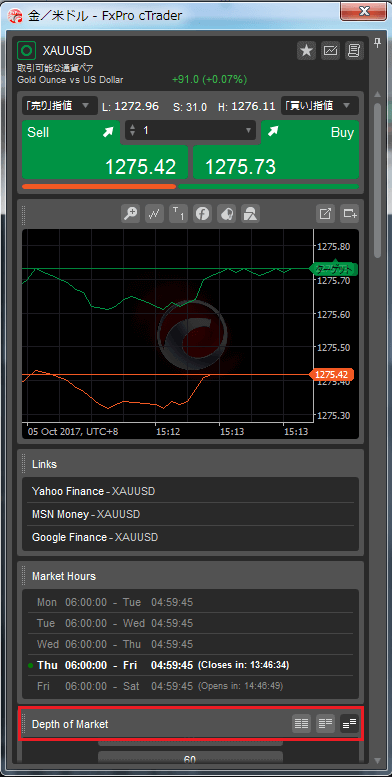Click the panel vertical scrollbar thumb
This screenshot has width=392, height=777.
click(x=378, y=180)
